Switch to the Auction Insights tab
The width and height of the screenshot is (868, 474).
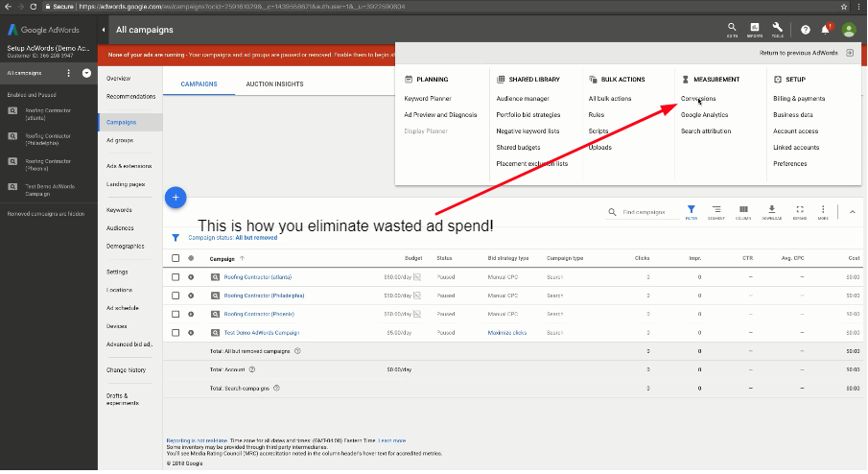274,84
